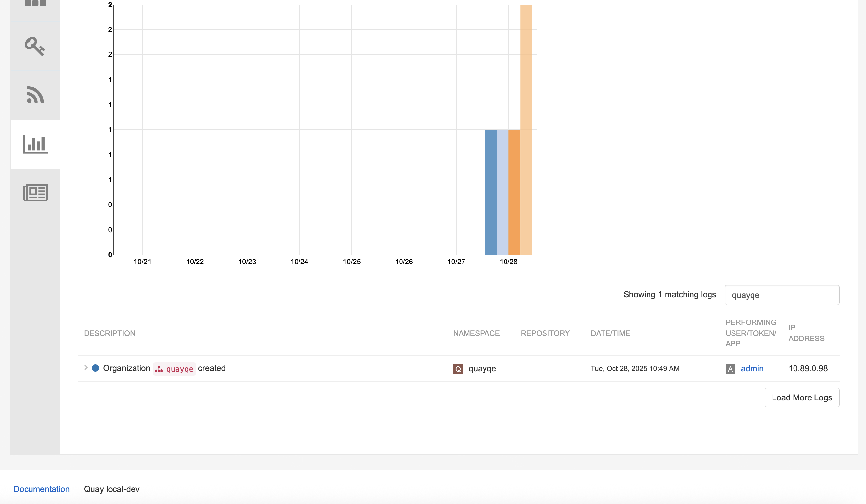866x504 pixels.
Task: Open the RSS feed sidebar icon
Action: click(35, 94)
